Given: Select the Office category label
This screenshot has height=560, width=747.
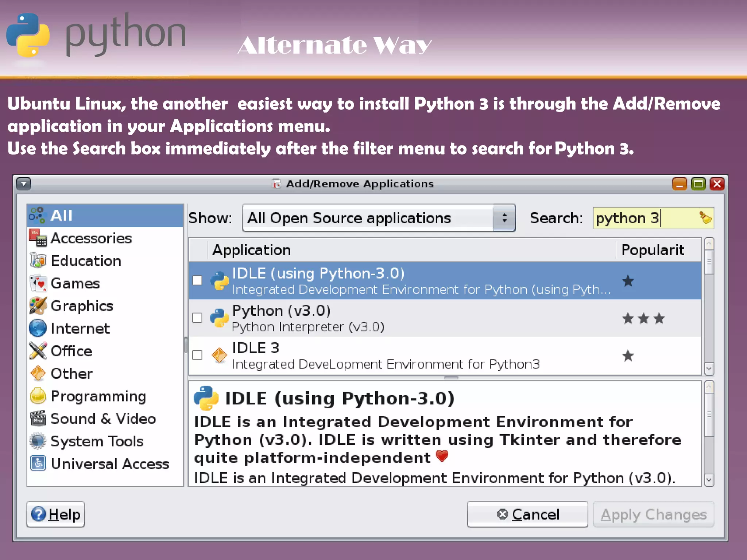Looking at the screenshot, I should pos(71,351).
